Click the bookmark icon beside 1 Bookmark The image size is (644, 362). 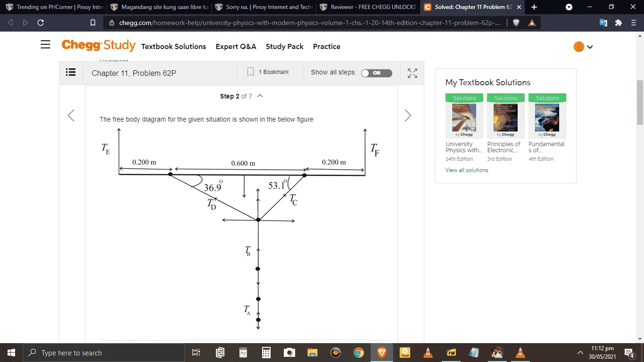(251, 72)
